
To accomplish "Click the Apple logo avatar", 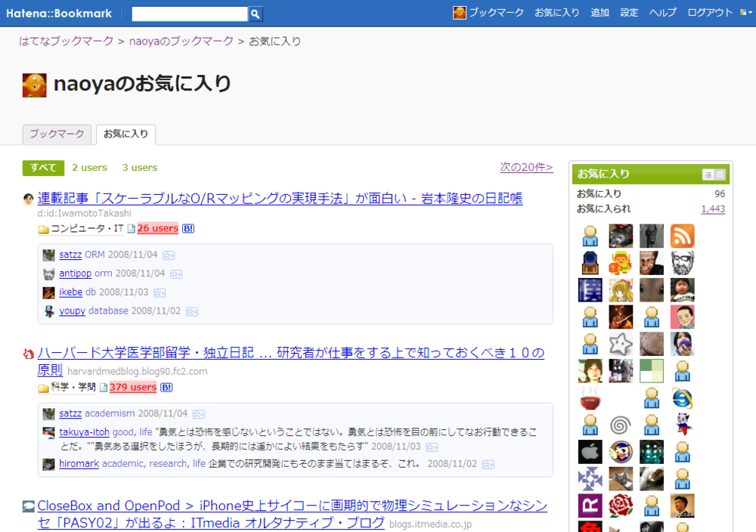I will [x=590, y=452].
